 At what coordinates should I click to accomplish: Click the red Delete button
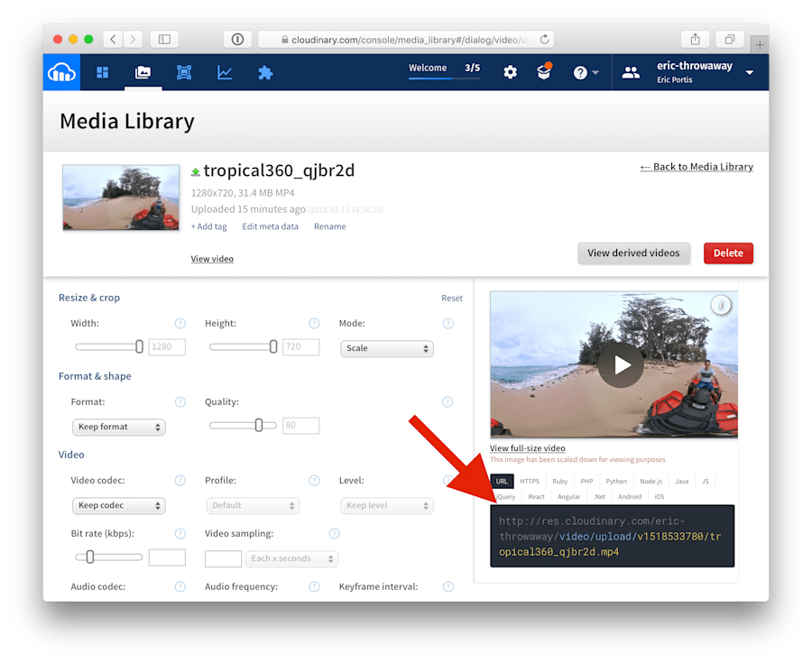pos(728,253)
